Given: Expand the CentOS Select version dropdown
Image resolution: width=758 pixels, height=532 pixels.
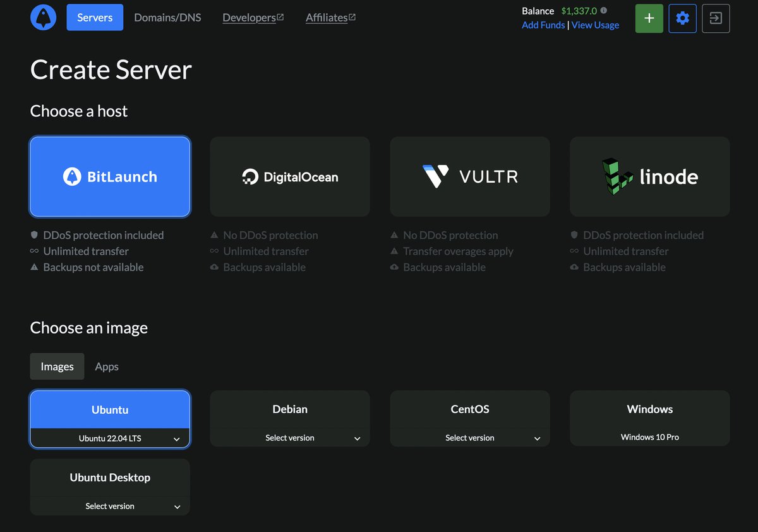Looking at the screenshot, I should click(469, 437).
